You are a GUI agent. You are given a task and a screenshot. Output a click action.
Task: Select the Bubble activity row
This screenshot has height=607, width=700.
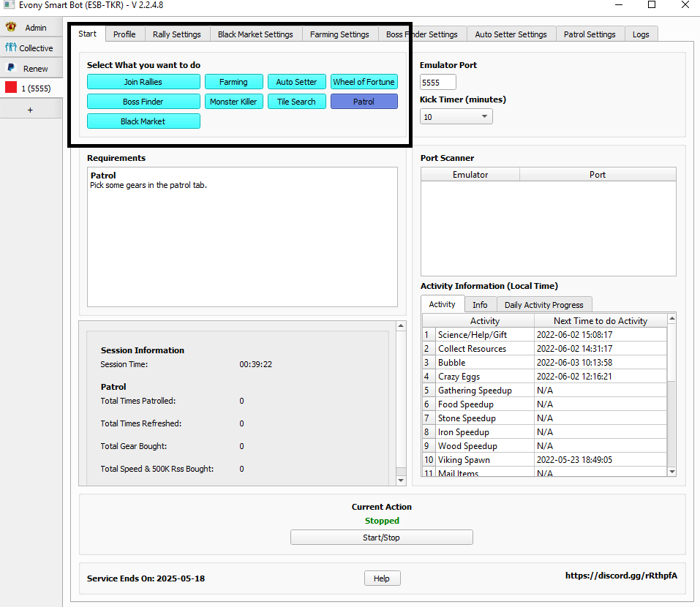tap(545, 363)
